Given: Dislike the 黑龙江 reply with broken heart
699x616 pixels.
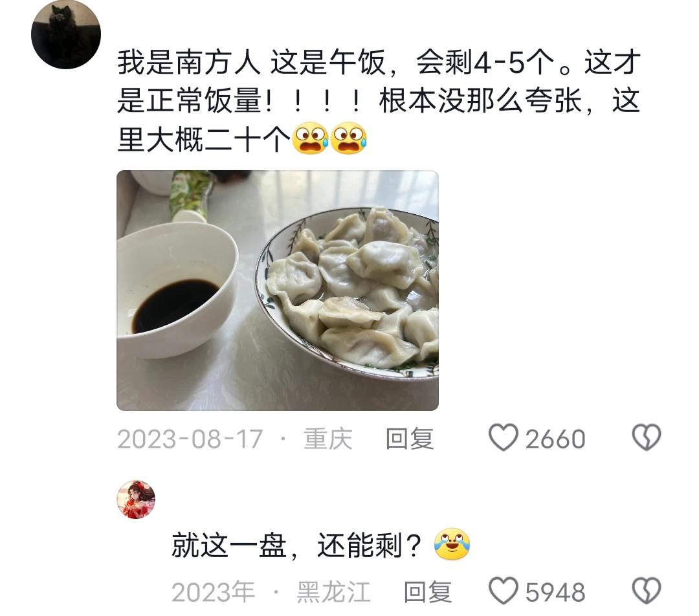Looking at the screenshot, I should (647, 591).
